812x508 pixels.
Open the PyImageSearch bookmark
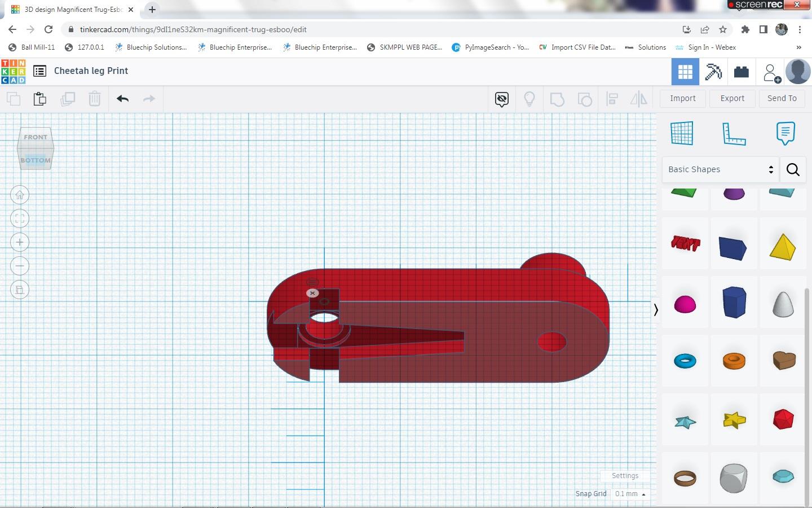pos(491,47)
